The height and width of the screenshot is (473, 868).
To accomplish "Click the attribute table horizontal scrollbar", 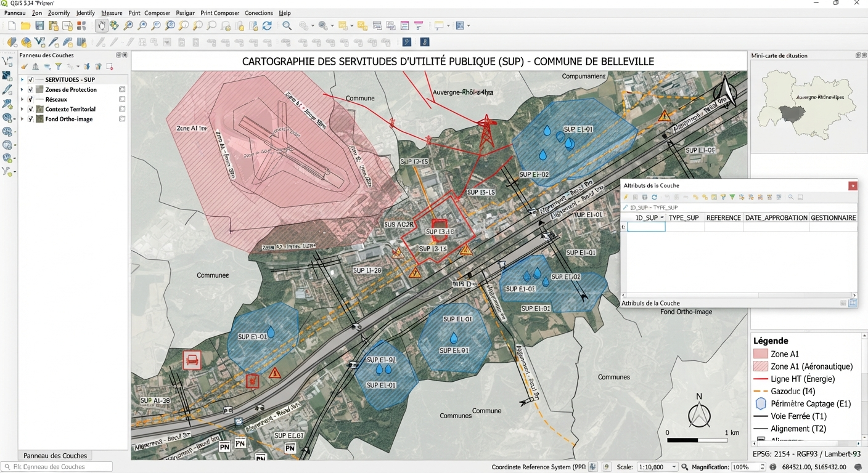I will pyautogui.click(x=738, y=296).
